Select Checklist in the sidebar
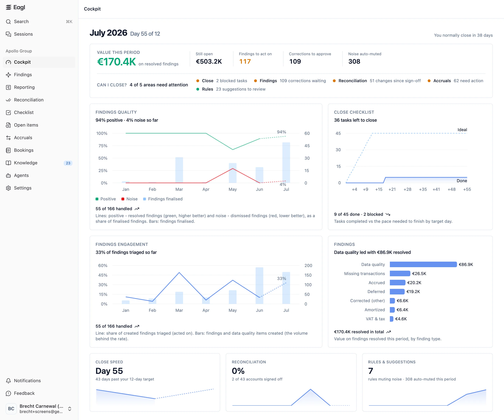This screenshot has width=504, height=420. pos(39,112)
